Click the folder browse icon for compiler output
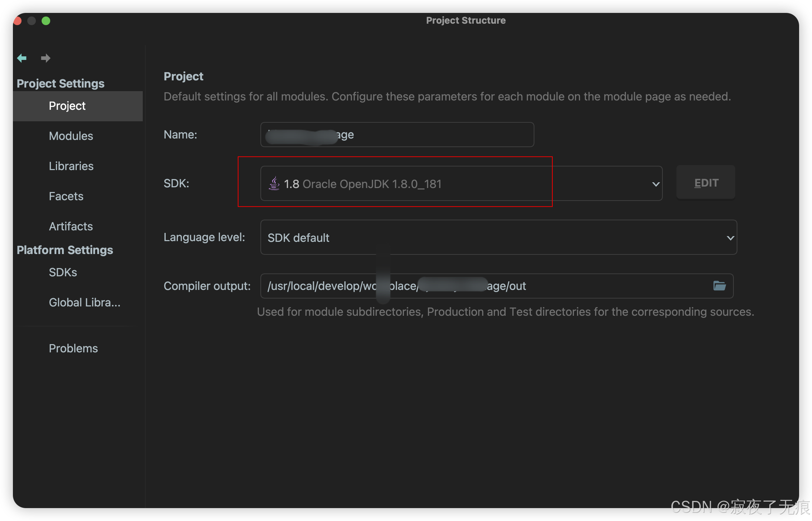This screenshot has width=812, height=521. (x=719, y=286)
